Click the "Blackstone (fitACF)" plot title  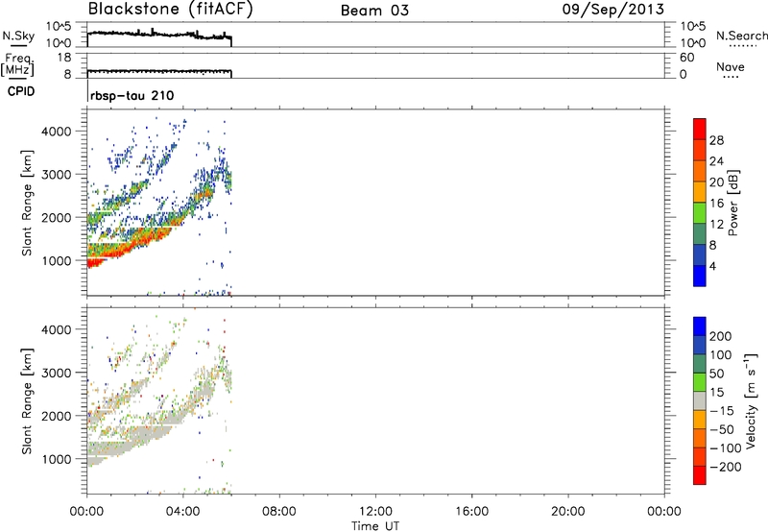click(x=171, y=10)
